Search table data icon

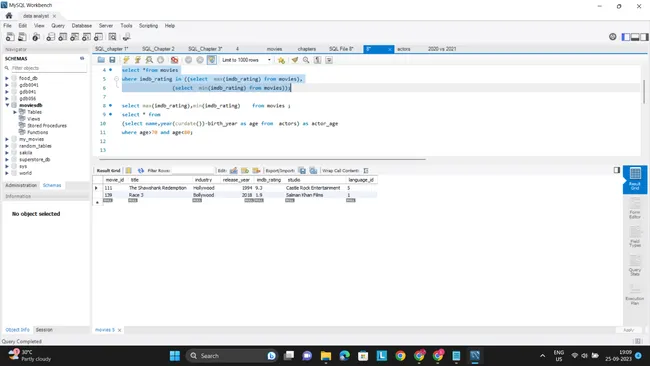tap(112, 37)
